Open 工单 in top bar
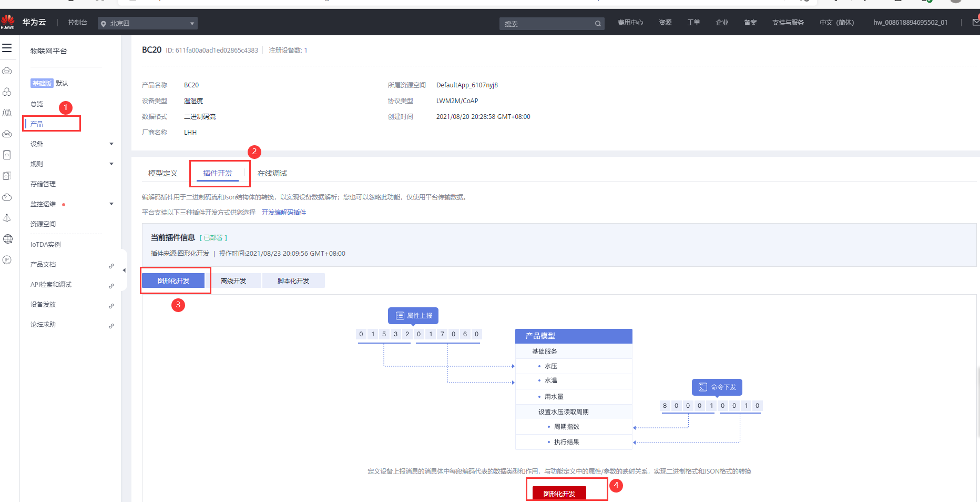Viewport: 980px width, 502px height. [x=693, y=23]
